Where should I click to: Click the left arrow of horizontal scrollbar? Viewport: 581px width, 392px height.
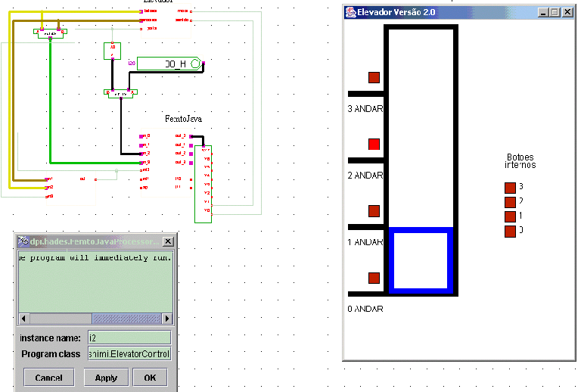pyautogui.click(x=24, y=319)
